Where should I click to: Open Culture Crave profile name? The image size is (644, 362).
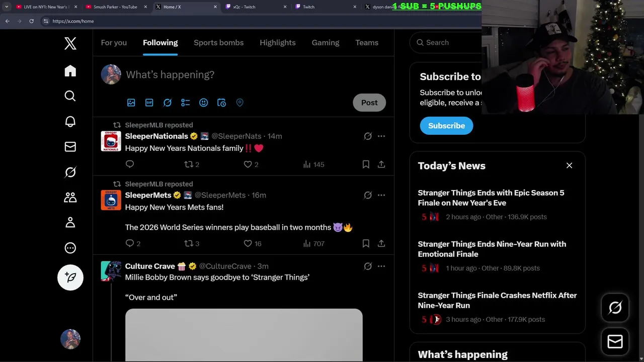150,266
